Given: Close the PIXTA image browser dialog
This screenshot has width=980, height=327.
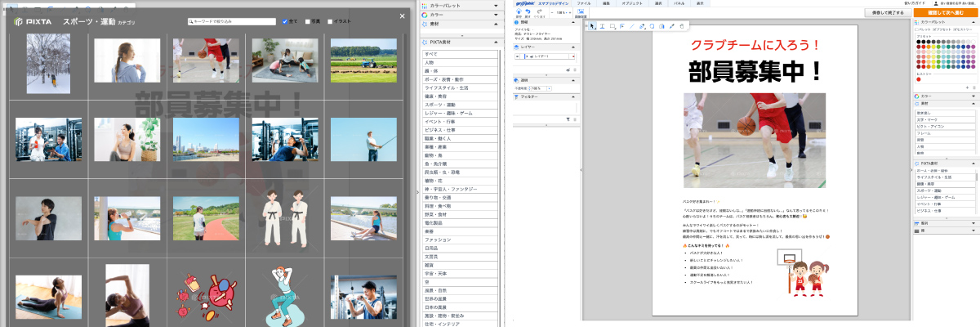Looking at the screenshot, I should [x=402, y=16].
